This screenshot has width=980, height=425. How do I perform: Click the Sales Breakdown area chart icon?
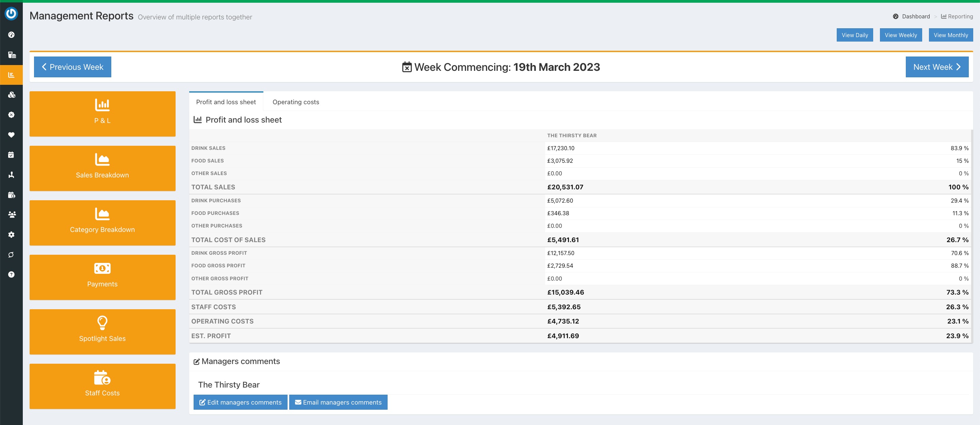pos(102,159)
